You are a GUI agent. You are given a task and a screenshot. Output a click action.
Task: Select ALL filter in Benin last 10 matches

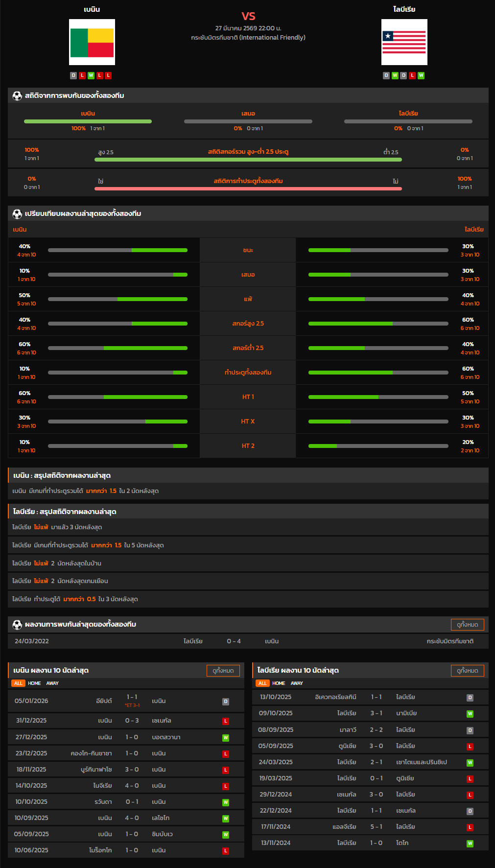click(x=18, y=683)
